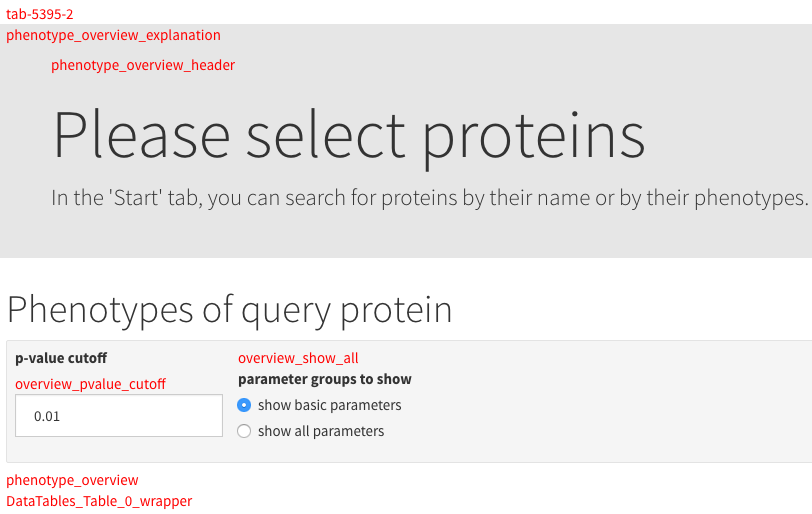Click the 'show all parameters' label text
This screenshot has height=514, width=812.
(x=320, y=431)
